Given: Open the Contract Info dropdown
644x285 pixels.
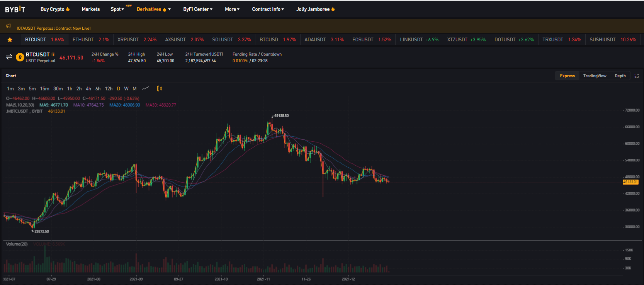Looking at the screenshot, I should [x=268, y=9].
